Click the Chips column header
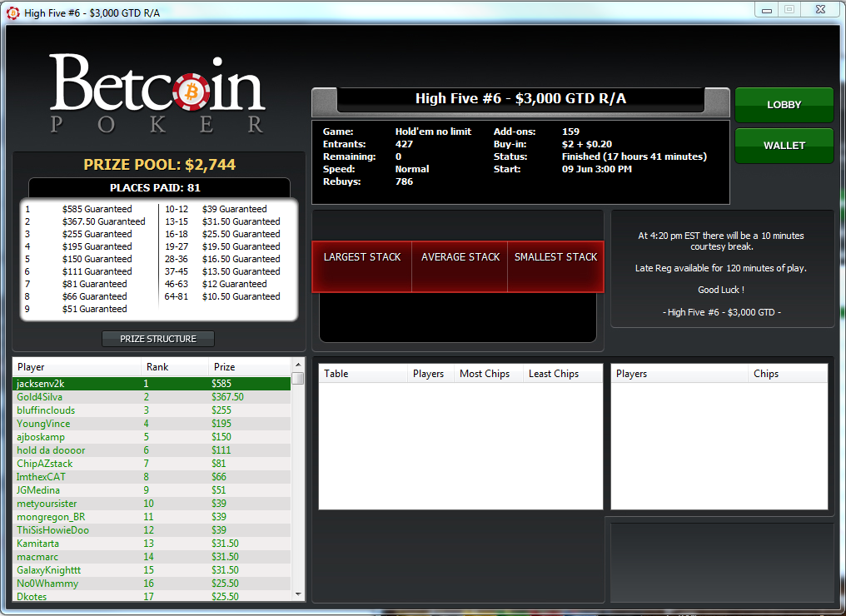The height and width of the screenshot is (616, 846). 787,373
